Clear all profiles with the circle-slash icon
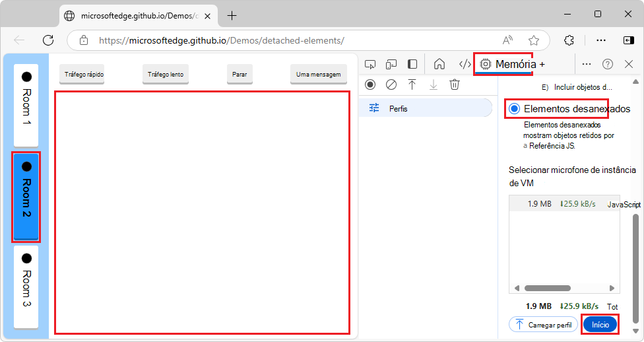The width and height of the screenshot is (644, 342). pos(391,85)
